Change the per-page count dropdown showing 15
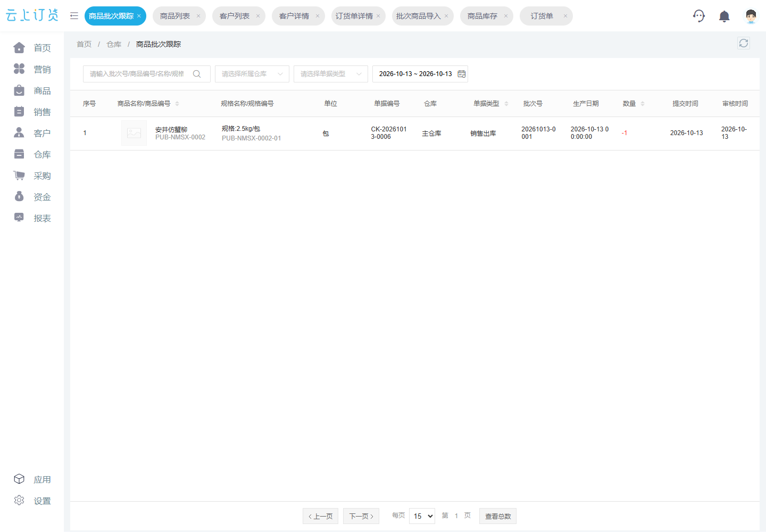 tap(422, 516)
